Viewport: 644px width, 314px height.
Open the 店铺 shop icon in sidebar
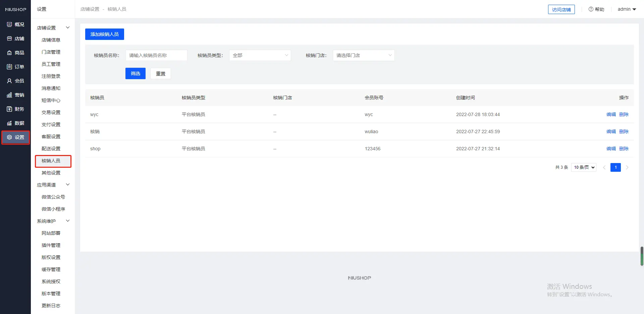[9, 39]
